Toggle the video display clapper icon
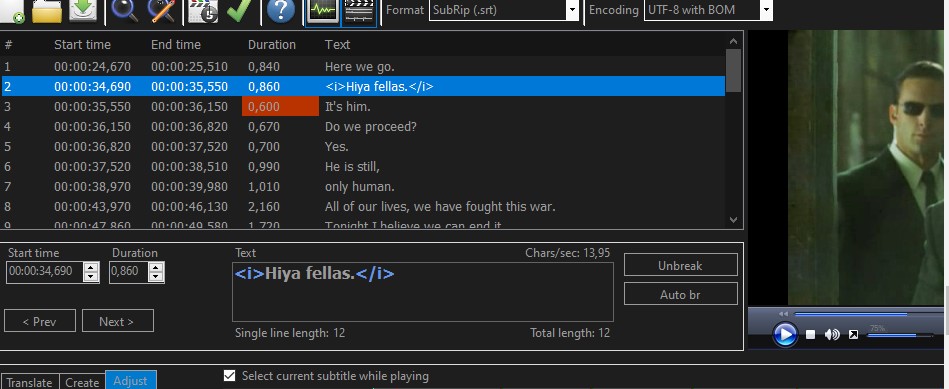949x389 pixels. click(359, 11)
